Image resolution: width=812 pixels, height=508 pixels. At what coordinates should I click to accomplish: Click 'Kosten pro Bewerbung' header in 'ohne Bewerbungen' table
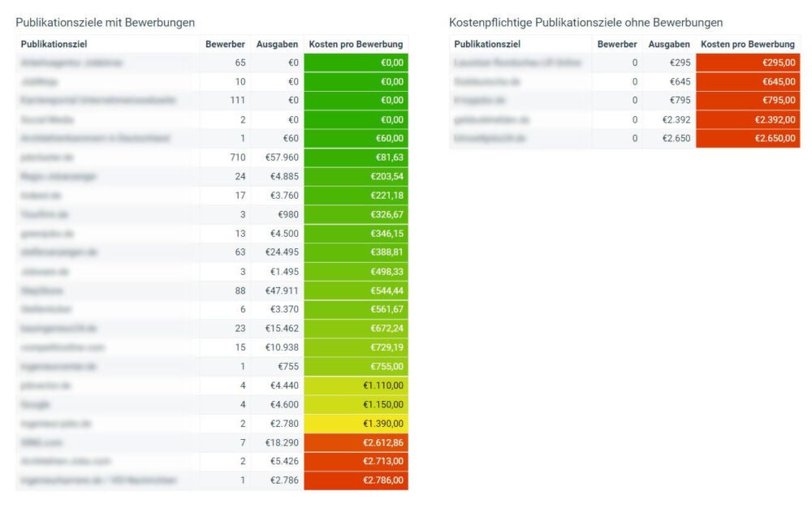tap(747, 44)
